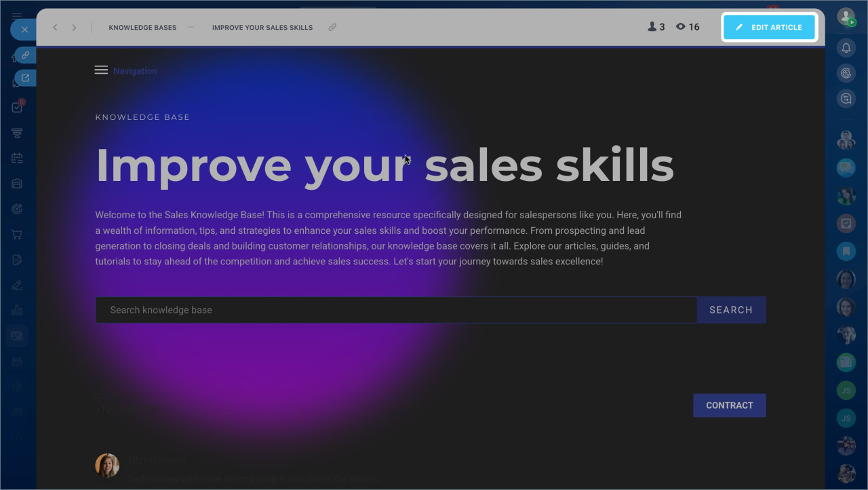Click the author's avatar photo
This screenshot has width=868, height=490.
pyautogui.click(x=107, y=466)
